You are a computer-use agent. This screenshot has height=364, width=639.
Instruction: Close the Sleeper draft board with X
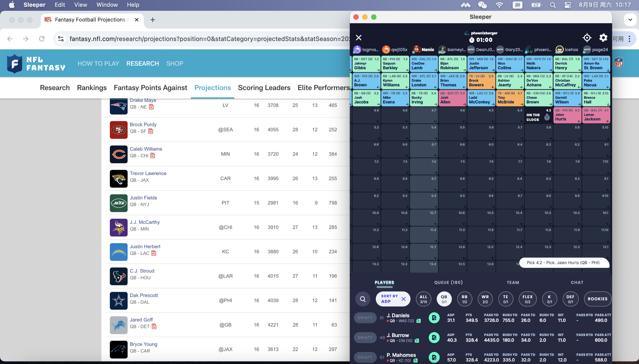358,37
